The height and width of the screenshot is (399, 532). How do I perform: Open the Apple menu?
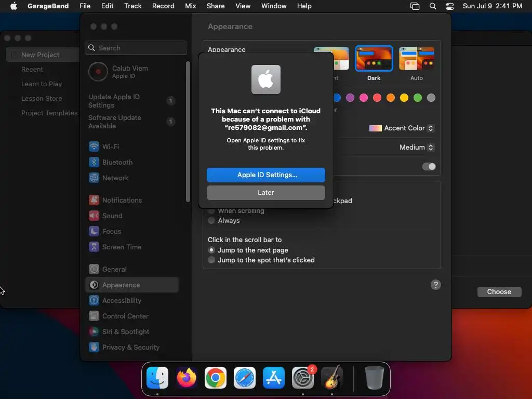click(x=14, y=6)
